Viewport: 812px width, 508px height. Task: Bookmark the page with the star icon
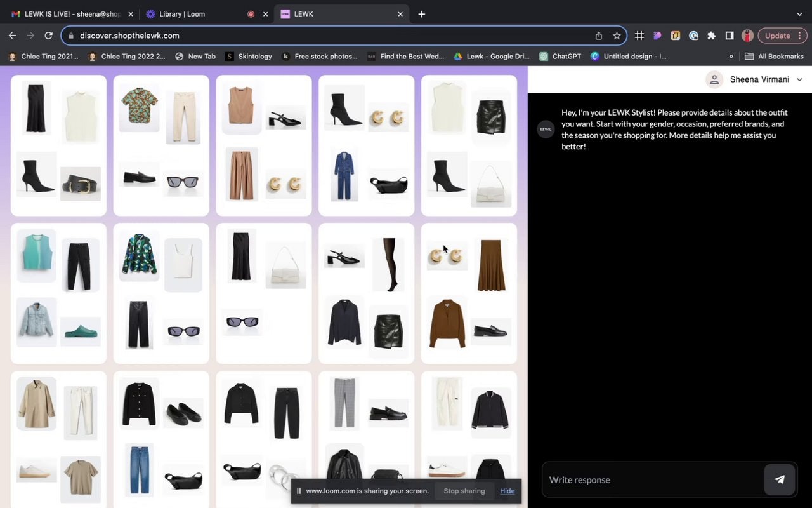click(617, 36)
